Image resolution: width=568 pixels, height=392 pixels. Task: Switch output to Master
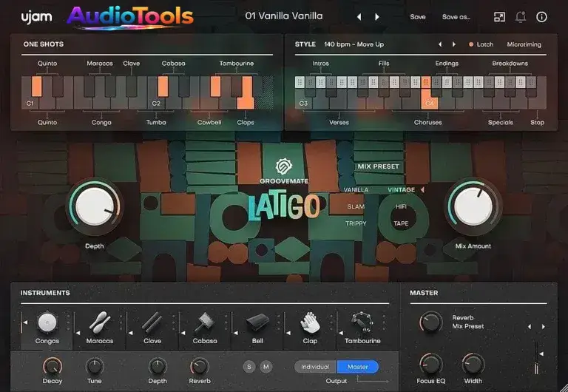point(357,367)
